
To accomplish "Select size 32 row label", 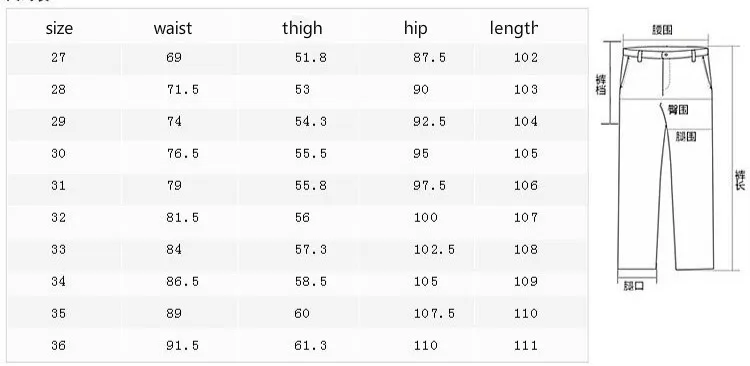I will 58,218.
